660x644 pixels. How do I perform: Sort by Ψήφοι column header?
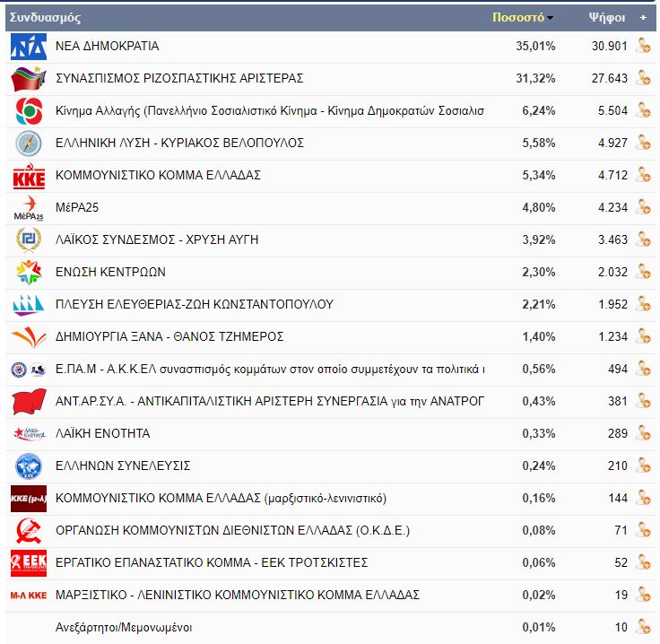coord(606,17)
